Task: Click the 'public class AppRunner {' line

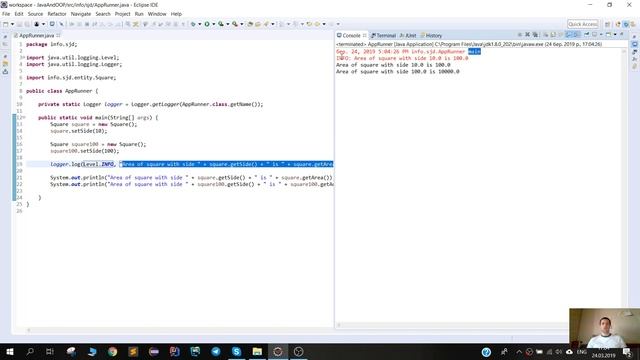Action: click(62, 91)
